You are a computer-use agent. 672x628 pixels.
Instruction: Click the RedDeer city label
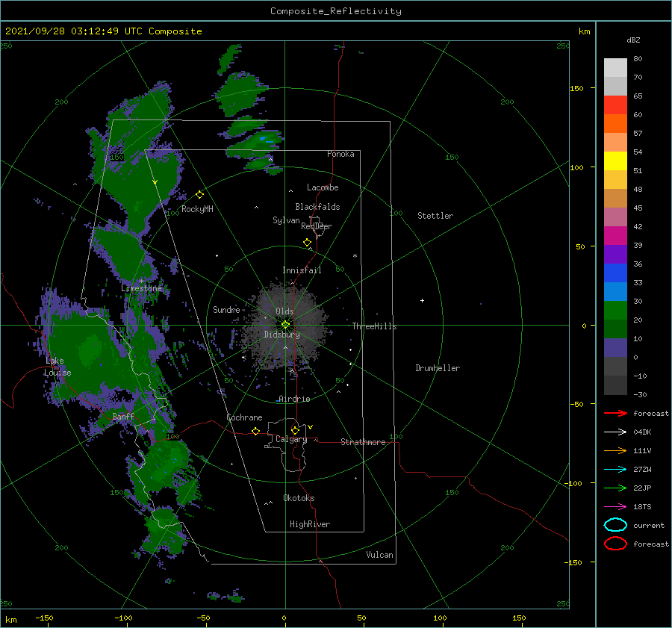click(317, 226)
